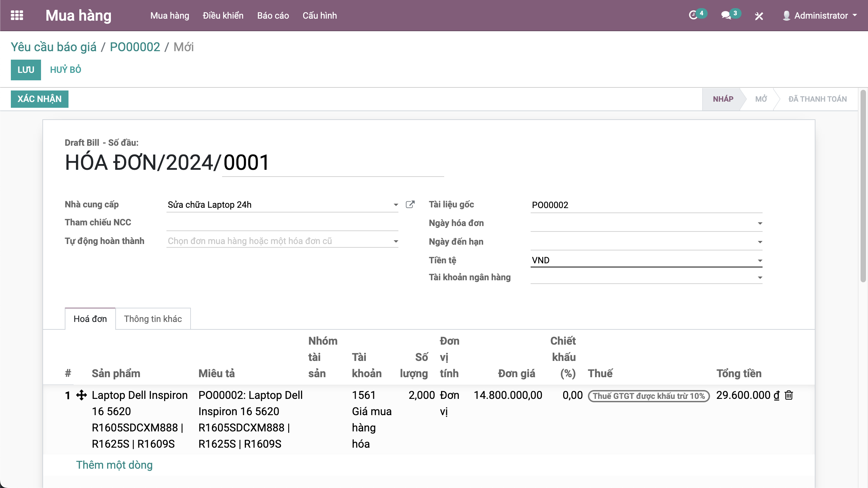The width and height of the screenshot is (868, 488).
Task: Click the debug tools icon
Action: point(759,16)
